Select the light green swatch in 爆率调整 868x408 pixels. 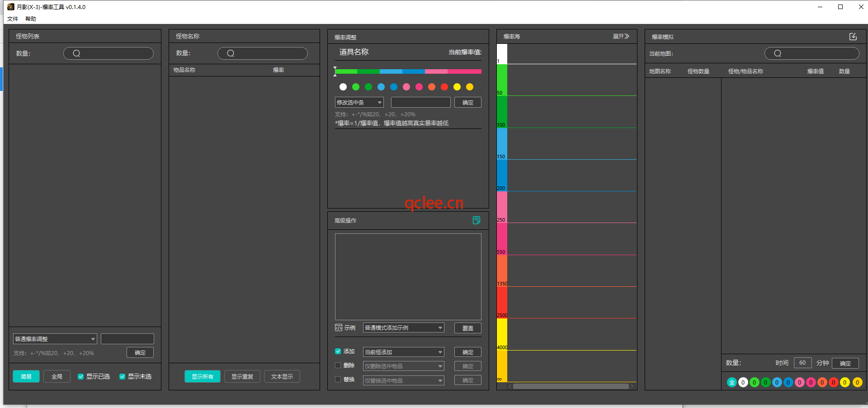click(x=356, y=87)
